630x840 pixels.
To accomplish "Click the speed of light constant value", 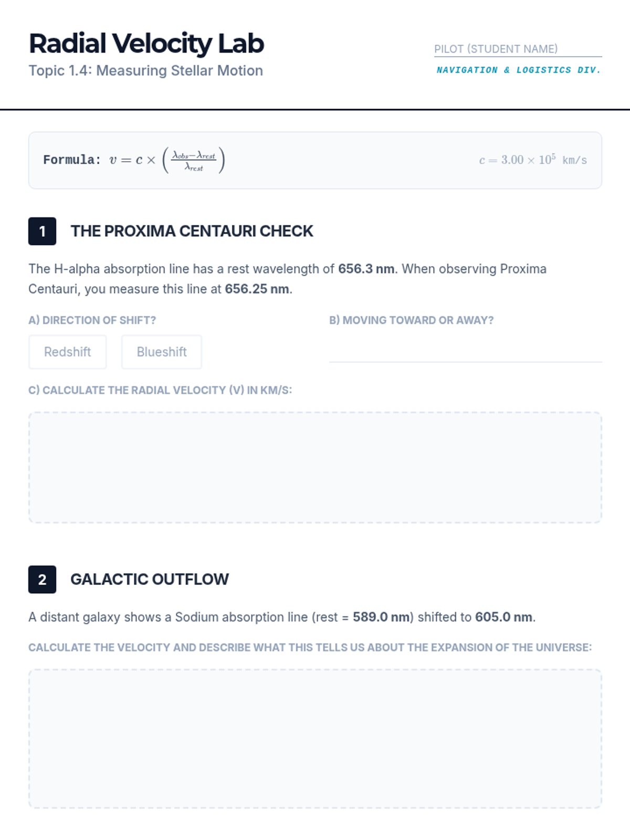I will coord(532,160).
